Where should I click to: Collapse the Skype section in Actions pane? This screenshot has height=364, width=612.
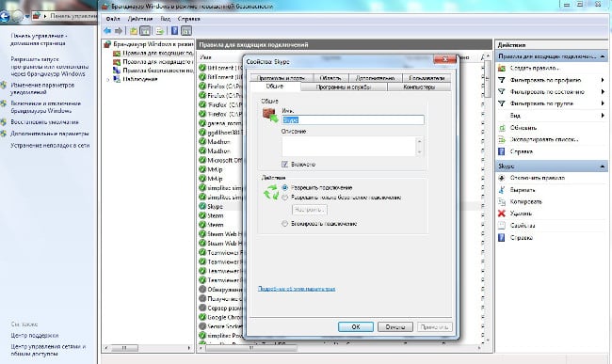(603, 166)
